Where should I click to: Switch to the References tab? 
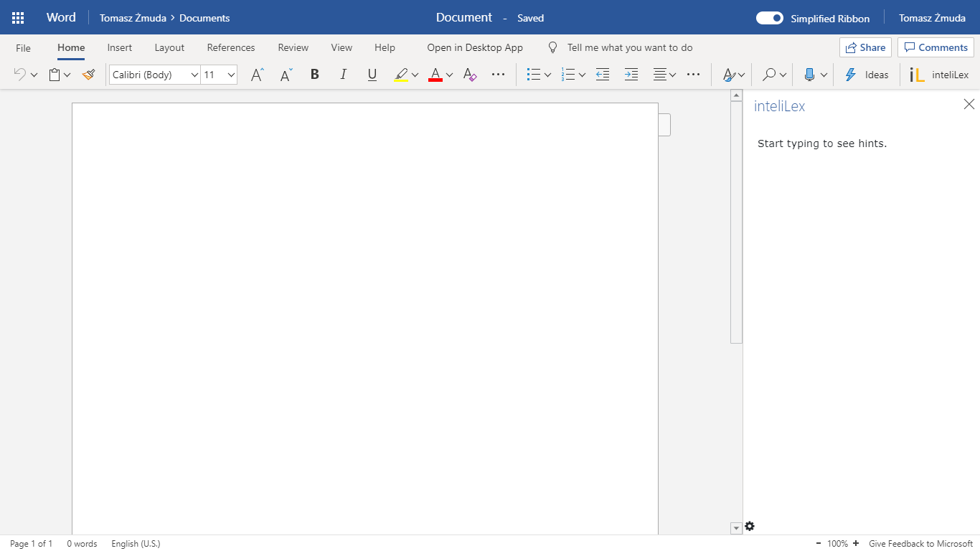click(231, 47)
